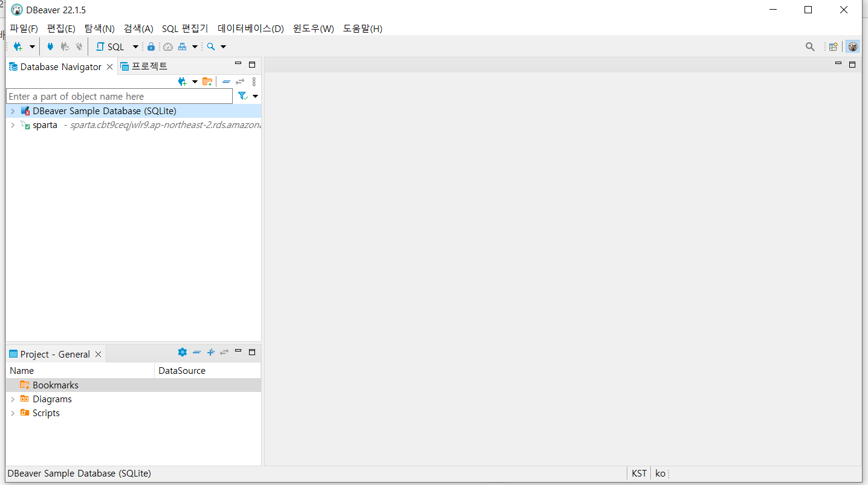Toggle the blue padlock transaction mode icon
Viewport: 868px width, 485px height.
tap(151, 47)
